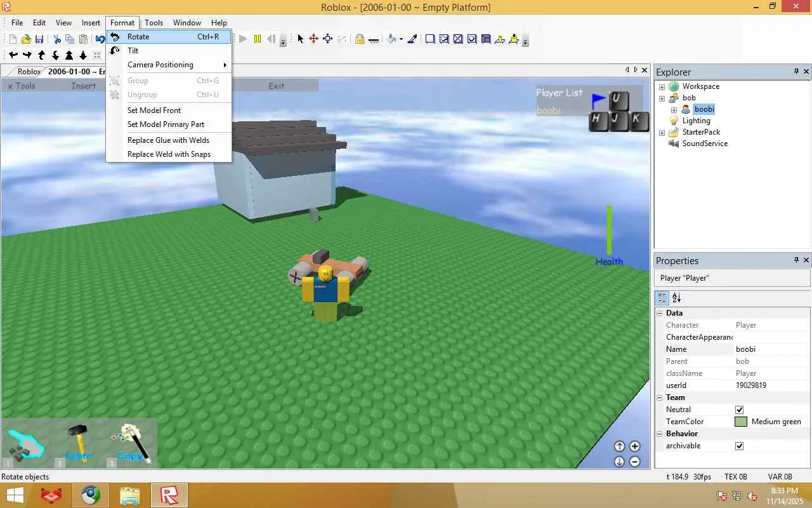Click the left-pointing black arrow in second toolbar
The image size is (812, 508).
13,55
